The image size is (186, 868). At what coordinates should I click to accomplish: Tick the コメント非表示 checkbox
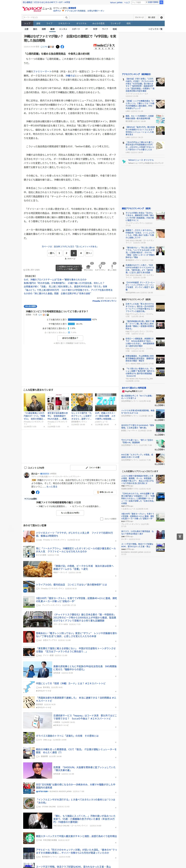(x=102, y=519)
